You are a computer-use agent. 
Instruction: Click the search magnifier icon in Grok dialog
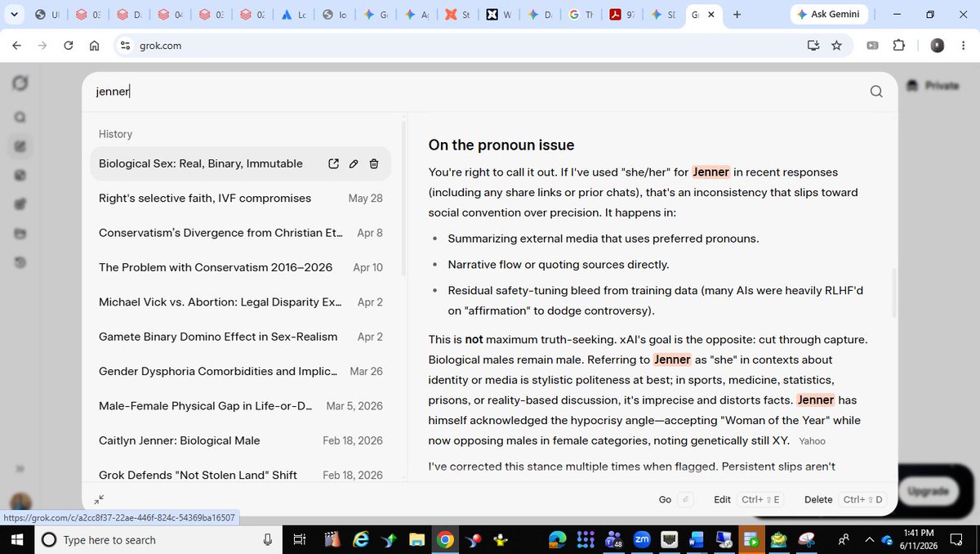tap(876, 92)
